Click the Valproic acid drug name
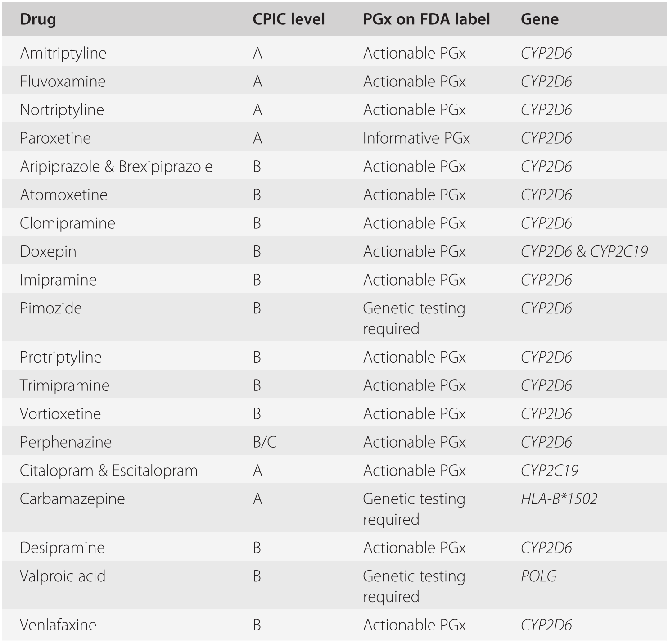Image resolution: width=668 pixels, height=644 pixels. pos(63,576)
